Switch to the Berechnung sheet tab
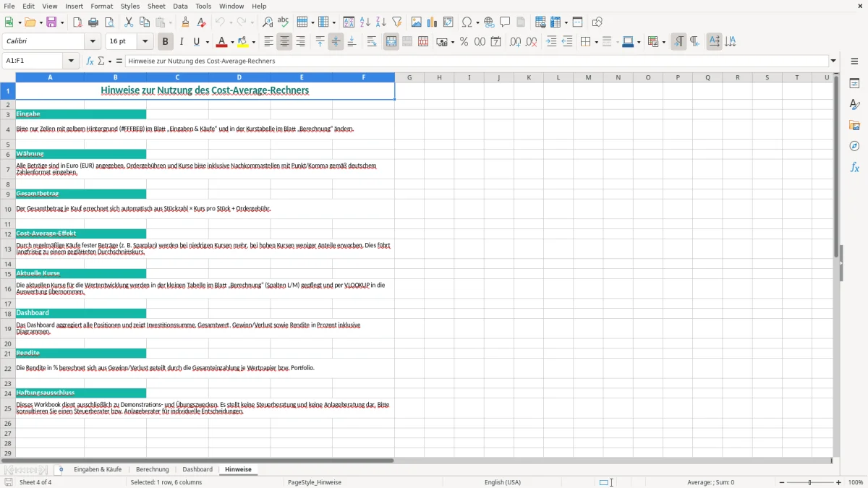The image size is (868, 488). [152, 470]
